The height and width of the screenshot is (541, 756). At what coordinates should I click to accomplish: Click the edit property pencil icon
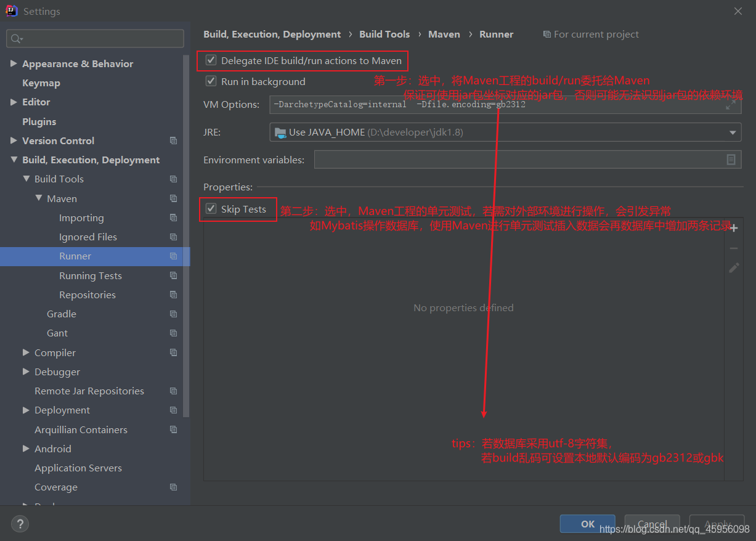point(734,267)
